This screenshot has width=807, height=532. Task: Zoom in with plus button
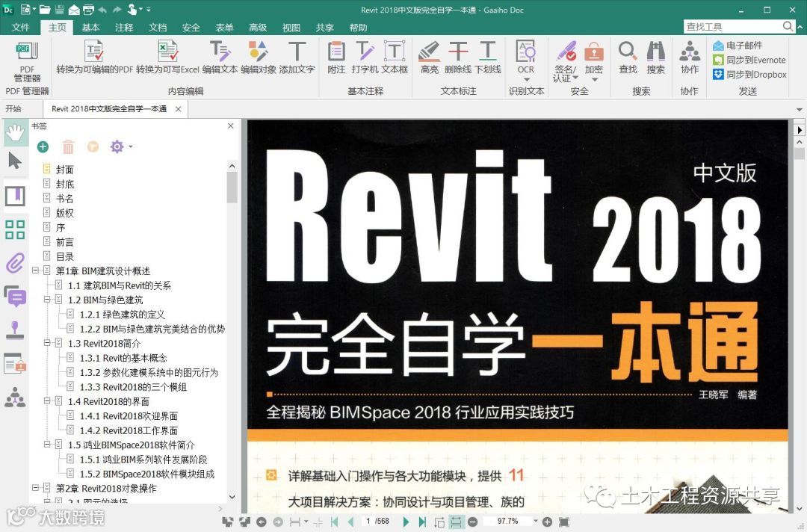coord(547,522)
